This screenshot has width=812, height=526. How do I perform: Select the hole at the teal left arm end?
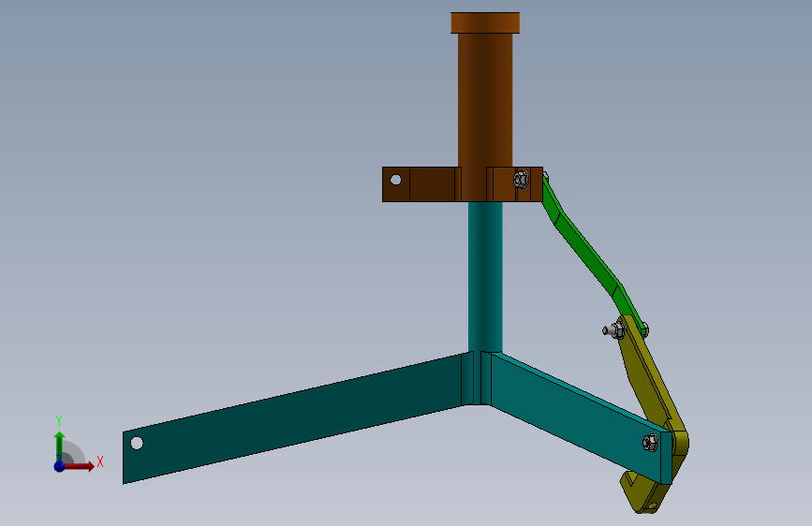point(137,443)
